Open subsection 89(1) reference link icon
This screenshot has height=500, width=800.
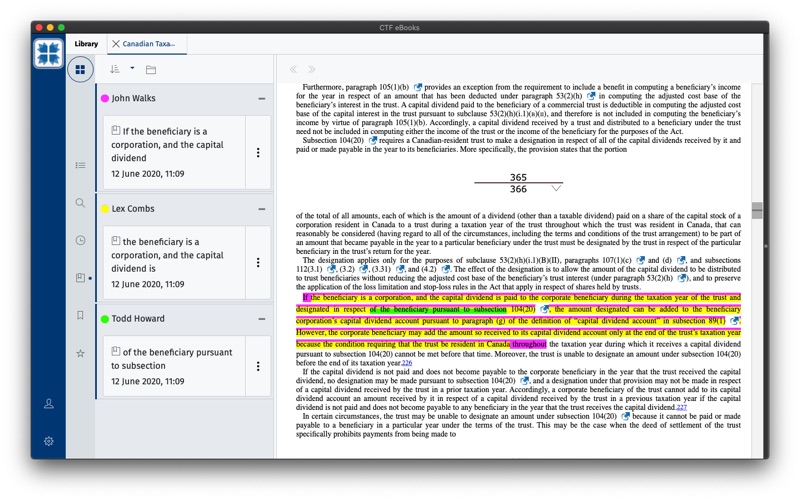[x=734, y=321]
